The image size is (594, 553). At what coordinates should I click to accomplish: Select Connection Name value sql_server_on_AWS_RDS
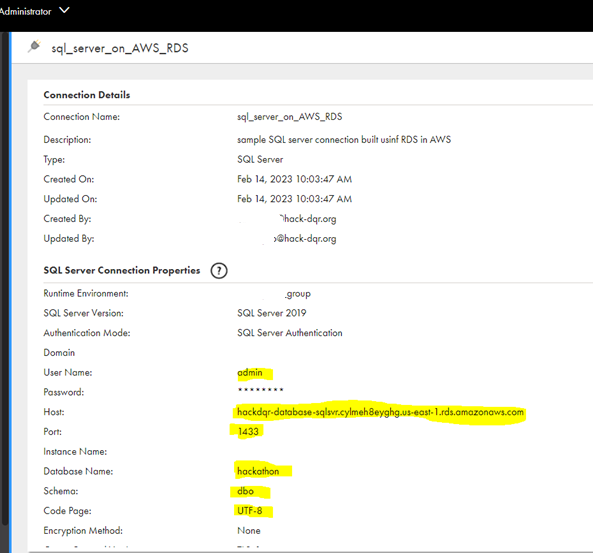coord(289,117)
